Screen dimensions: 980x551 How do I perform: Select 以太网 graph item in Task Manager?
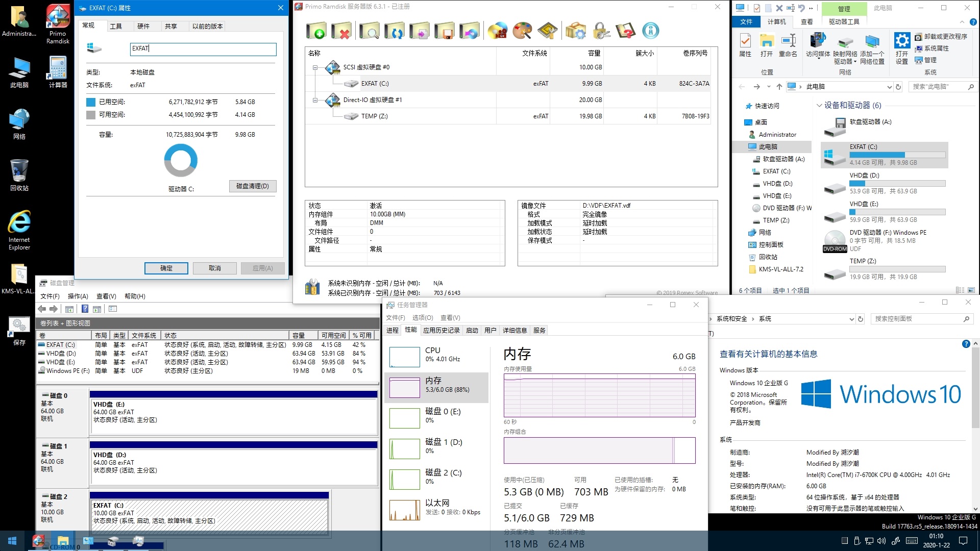pos(437,510)
